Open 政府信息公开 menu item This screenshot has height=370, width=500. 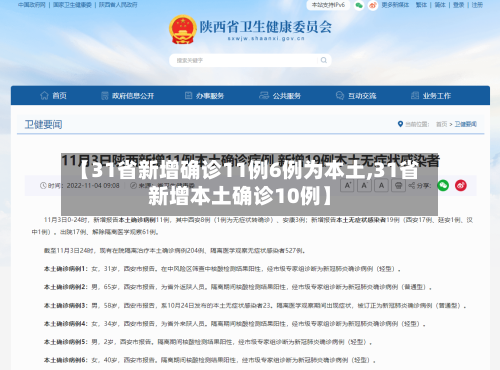[x=133, y=96]
